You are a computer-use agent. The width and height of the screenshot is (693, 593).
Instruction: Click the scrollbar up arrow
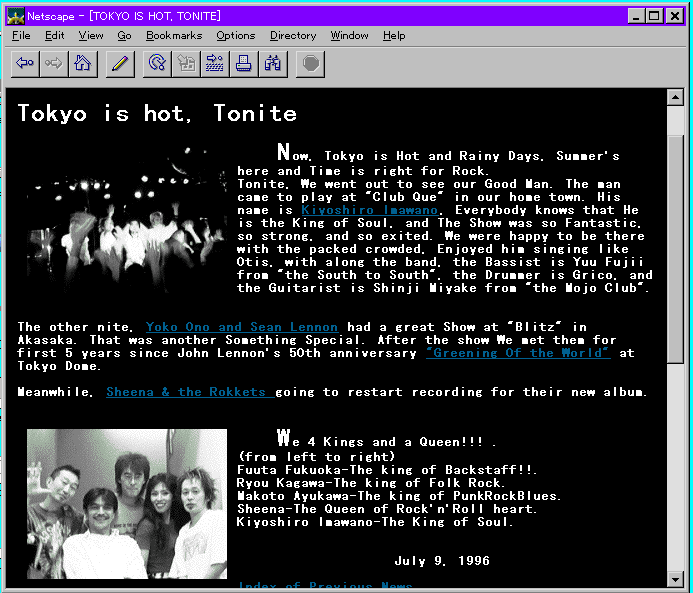point(675,97)
